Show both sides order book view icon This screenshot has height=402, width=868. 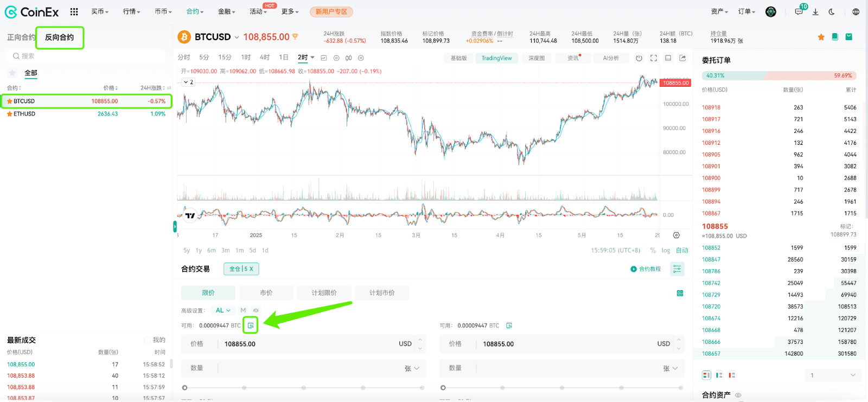tap(706, 375)
